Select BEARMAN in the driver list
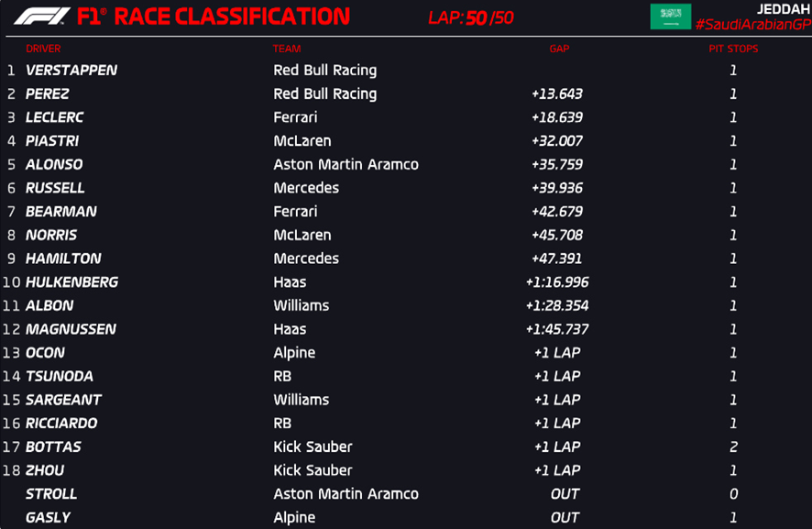The image size is (812, 529). (x=60, y=212)
